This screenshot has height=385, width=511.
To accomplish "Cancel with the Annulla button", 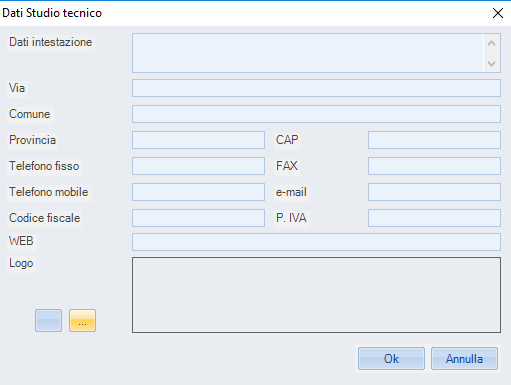I will coord(464,359).
